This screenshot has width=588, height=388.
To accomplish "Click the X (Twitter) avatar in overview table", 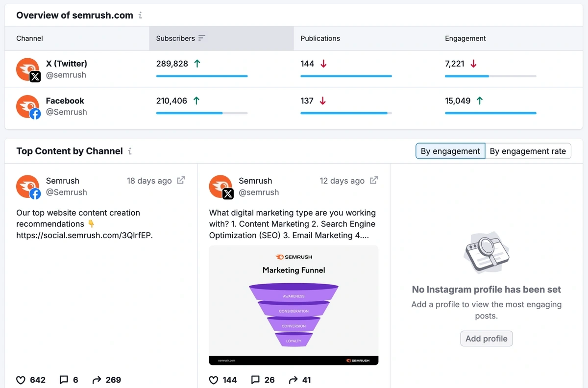I will coord(28,70).
